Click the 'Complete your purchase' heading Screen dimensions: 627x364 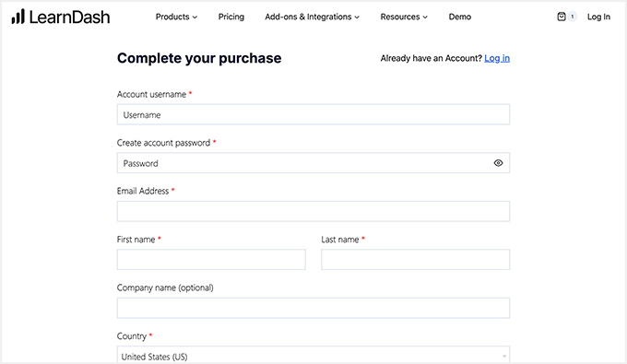[199, 58]
